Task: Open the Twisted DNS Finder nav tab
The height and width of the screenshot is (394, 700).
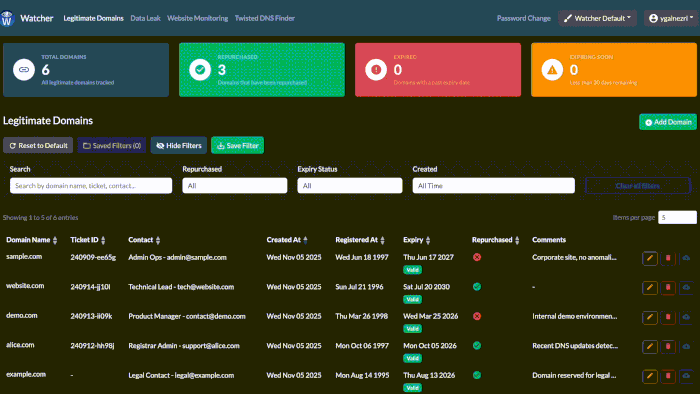Action: 265,18
